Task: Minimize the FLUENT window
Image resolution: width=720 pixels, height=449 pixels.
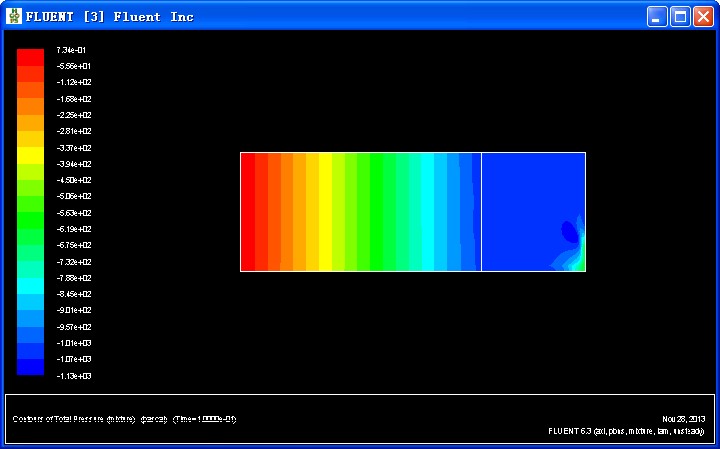Action: pyautogui.click(x=656, y=16)
